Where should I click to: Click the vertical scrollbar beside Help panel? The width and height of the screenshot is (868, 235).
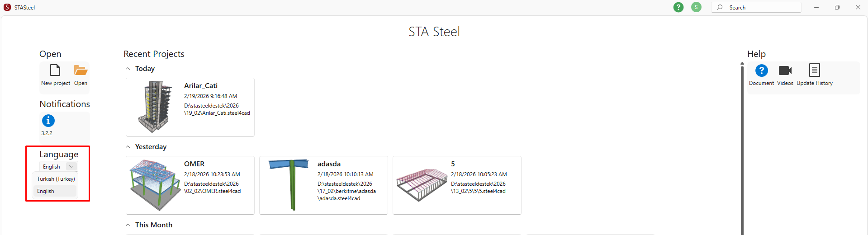point(742,149)
